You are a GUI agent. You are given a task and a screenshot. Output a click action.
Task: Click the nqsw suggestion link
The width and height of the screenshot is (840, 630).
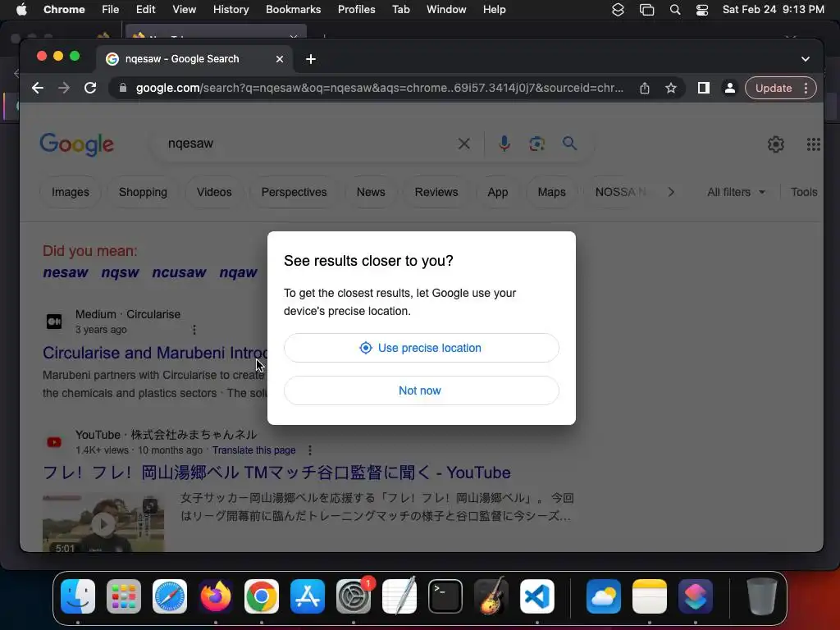[x=120, y=272]
